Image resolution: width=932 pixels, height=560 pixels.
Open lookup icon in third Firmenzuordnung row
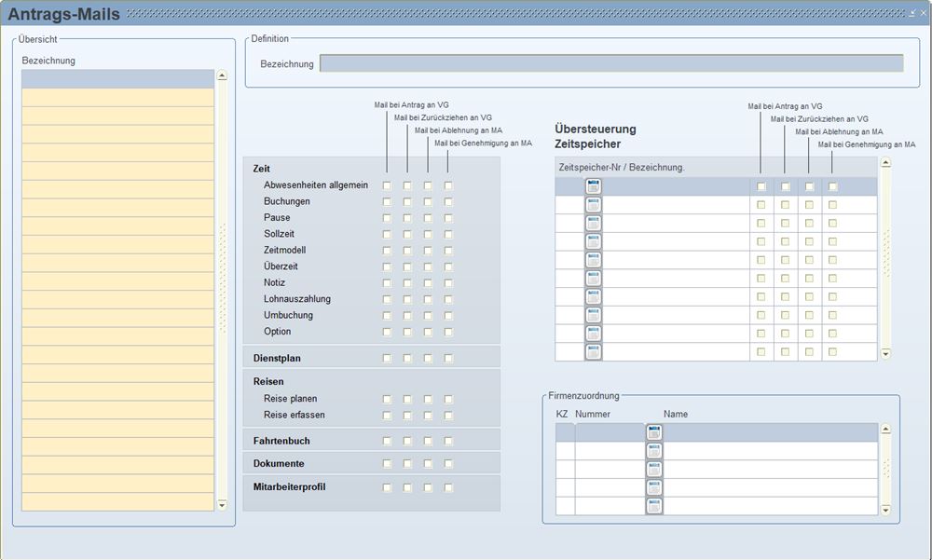pos(653,470)
